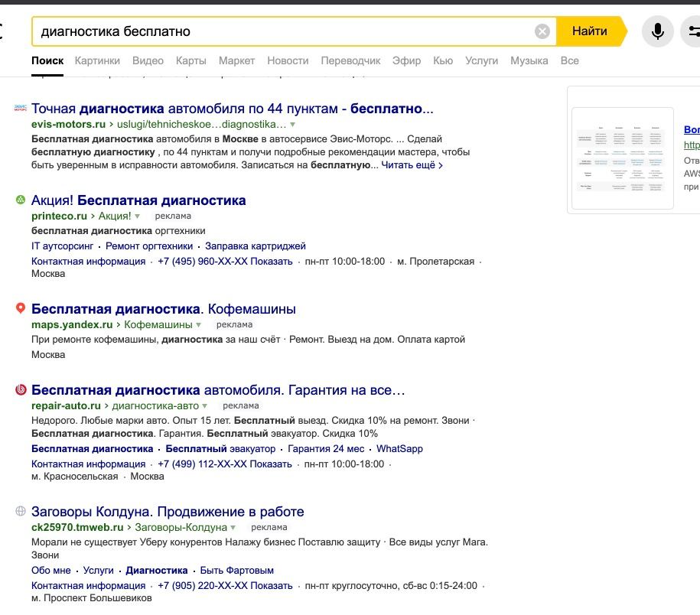Image resolution: width=700 pixels, height=615 pixels.
Task: Switch to the Видео tab
Action: coord(148,60)
